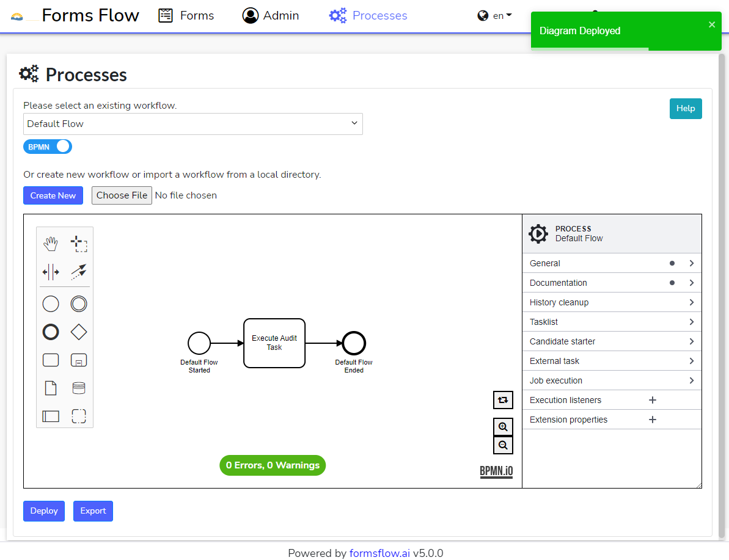Dismiss the Diagram Deployed notification
The height and width of the screenshot is (560, 729).
pyautogui.click(x=712, y=24)
